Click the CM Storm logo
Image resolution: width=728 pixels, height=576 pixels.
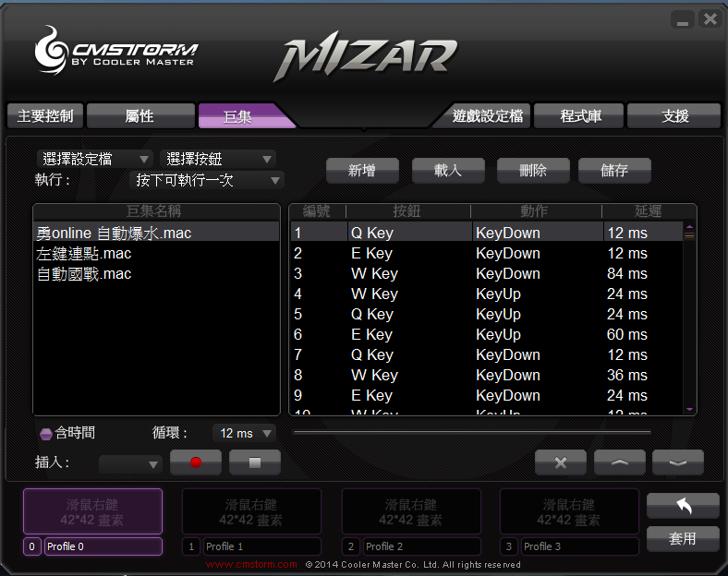(x=116, y=51)
